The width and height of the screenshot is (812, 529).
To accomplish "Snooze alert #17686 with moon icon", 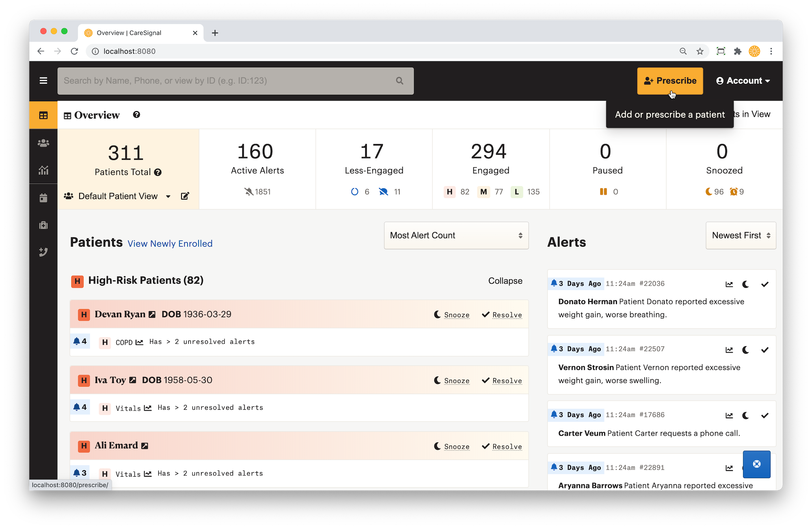I will tap(745, 415).
